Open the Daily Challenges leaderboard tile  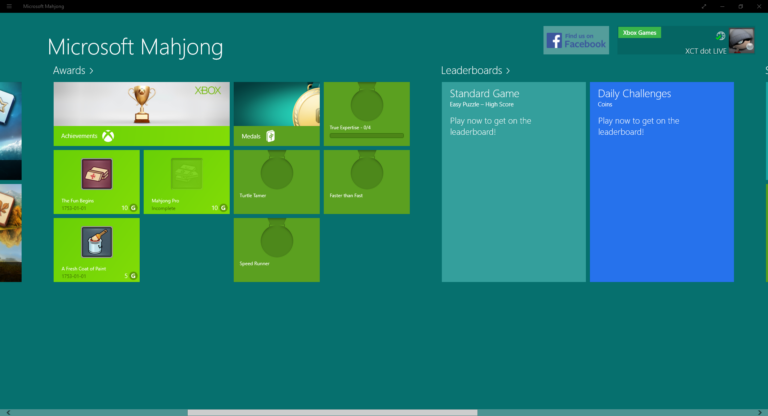click(x=662, y=182)
